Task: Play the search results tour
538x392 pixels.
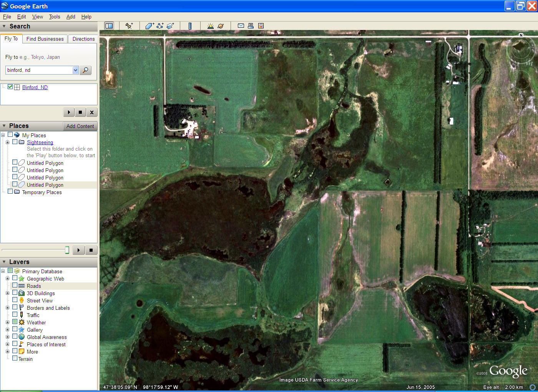Action: (69, 112)
